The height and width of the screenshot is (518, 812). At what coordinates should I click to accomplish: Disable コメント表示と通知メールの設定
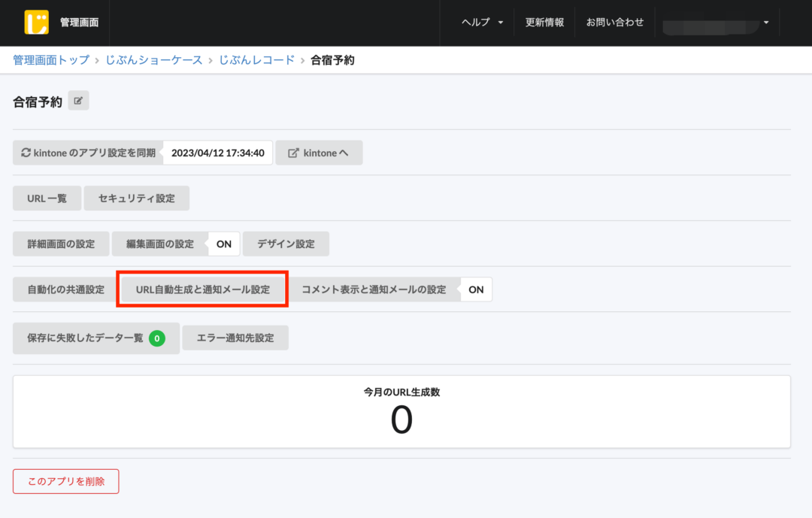(x=476, y=289)
